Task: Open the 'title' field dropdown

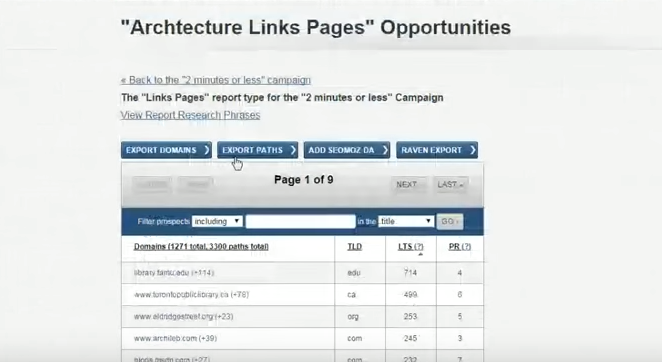Action: click(x=406, y=221)
